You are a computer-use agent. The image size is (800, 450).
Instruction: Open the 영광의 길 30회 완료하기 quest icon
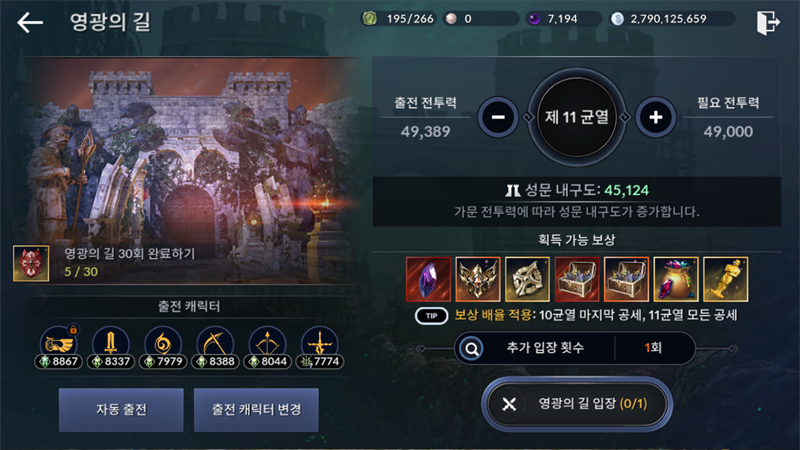pos(31,263)
